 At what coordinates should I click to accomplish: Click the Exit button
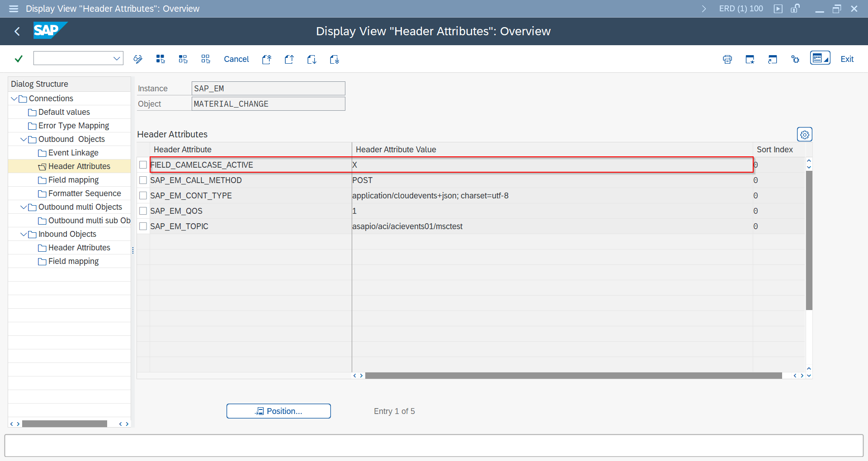[847, 59]
